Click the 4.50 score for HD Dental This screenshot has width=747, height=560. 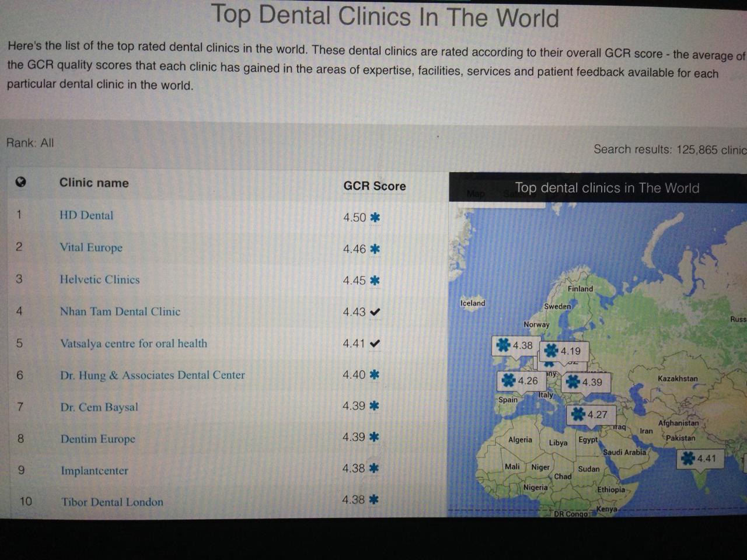point(355,218)
